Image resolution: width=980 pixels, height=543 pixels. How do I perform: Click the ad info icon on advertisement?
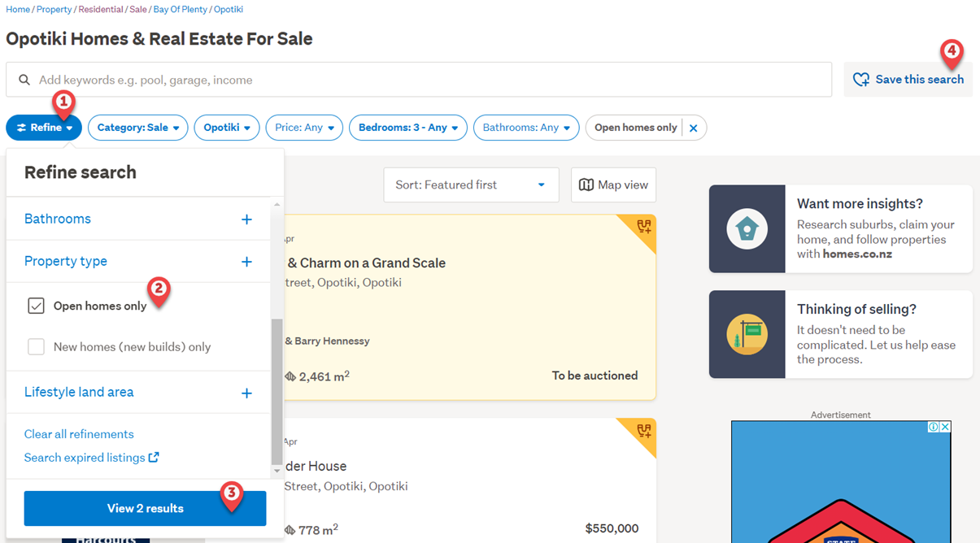click(934, 427)
